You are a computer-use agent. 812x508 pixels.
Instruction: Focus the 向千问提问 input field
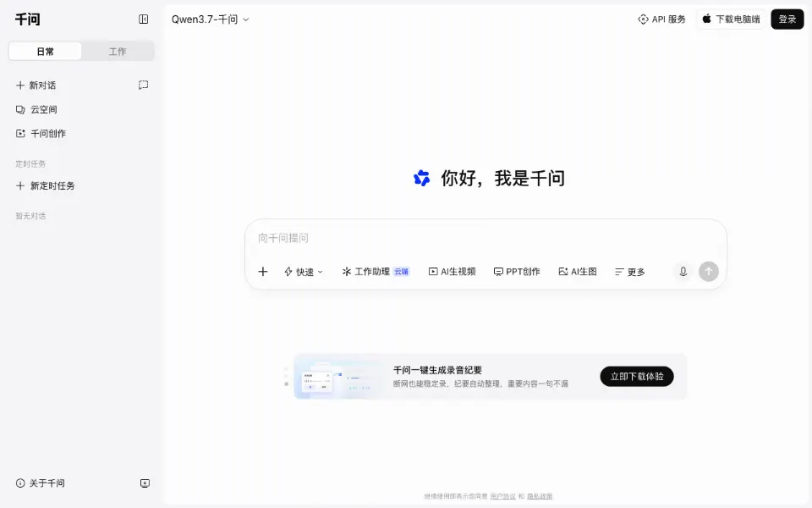coord(486,238)
